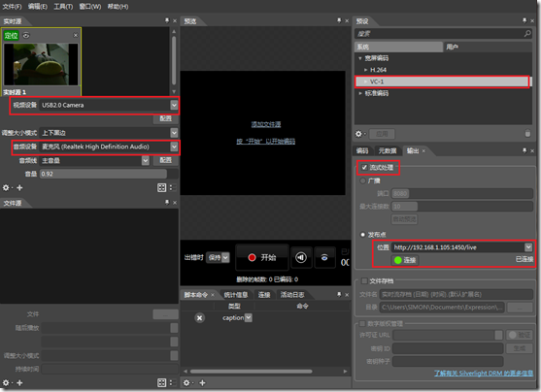Image resolution: width=541 pixels, height=392 pixels.
Task: Click the trash icon in presets panel
Action: 527,134
